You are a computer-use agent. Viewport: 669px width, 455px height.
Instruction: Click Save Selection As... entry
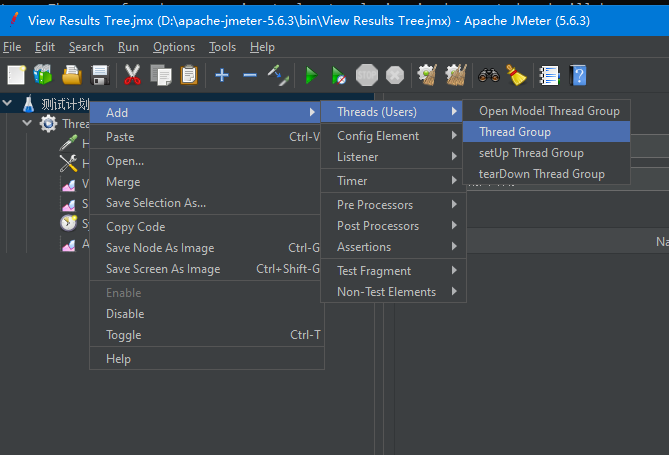coord(205,203)
